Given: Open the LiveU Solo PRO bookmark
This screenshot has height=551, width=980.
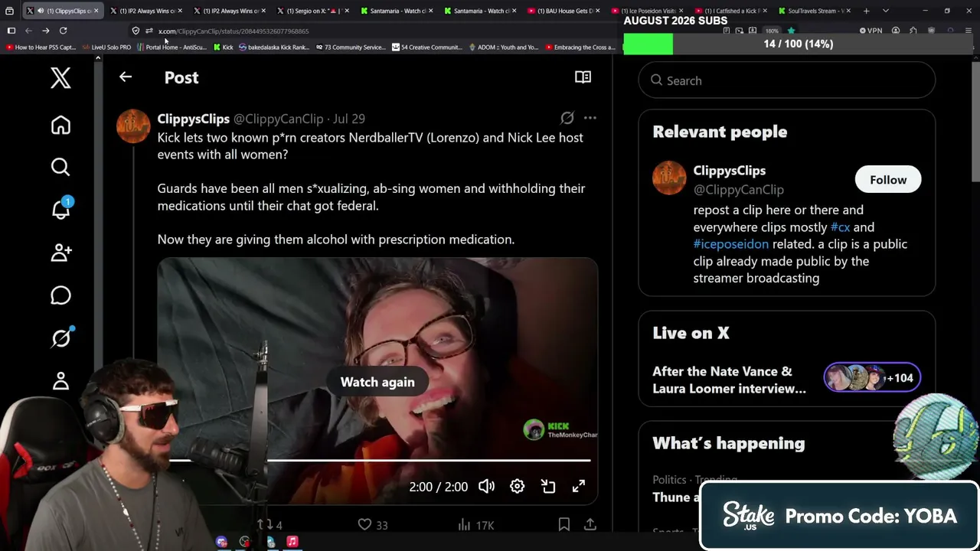Looking at the screenshot, I should coord(106,47).
